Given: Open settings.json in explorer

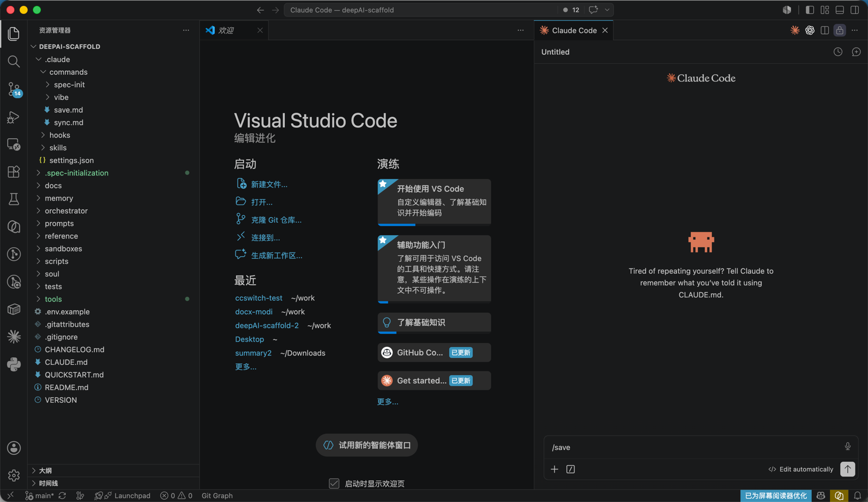Looking at the screenshot, I should 71,160.
